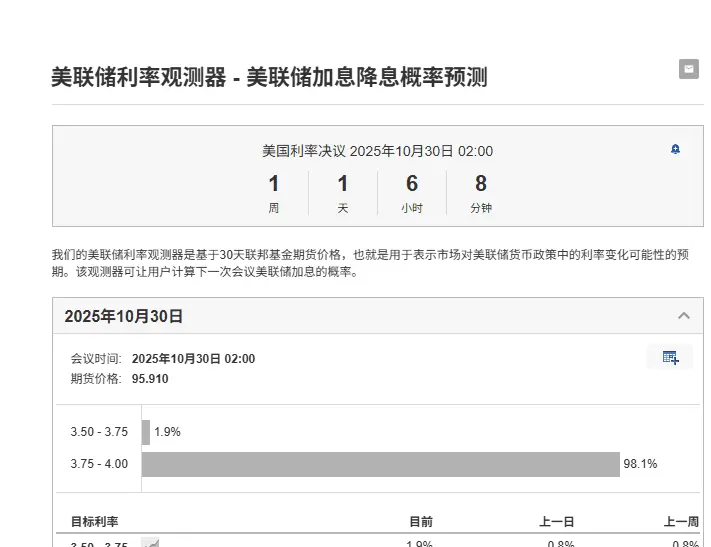Click the description paragraph about 30天联邦基金期货价格
Image resolution: width=711 pixels, height=547 pixels.
point(370,263)
